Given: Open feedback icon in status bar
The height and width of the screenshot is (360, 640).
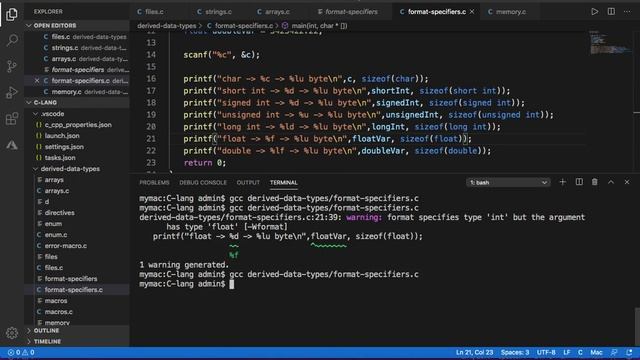Looking at the screenshot, I should click(614, 352).
